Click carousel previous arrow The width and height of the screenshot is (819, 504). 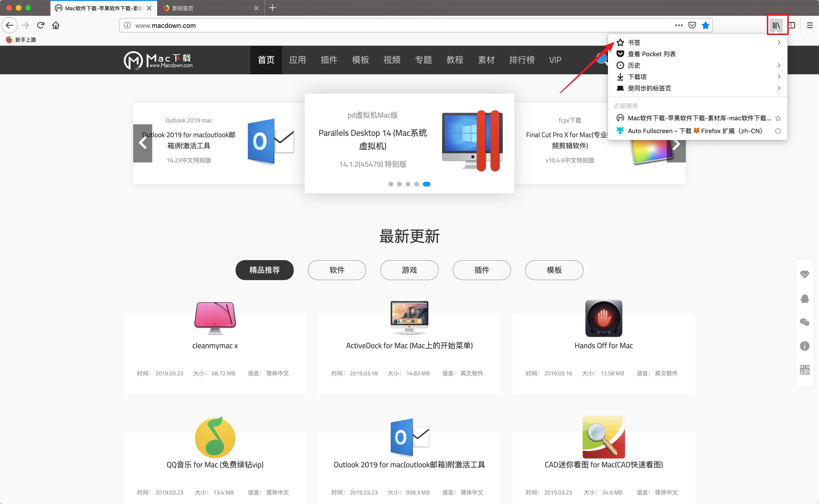pyautogui.click(x=143, y=143)
